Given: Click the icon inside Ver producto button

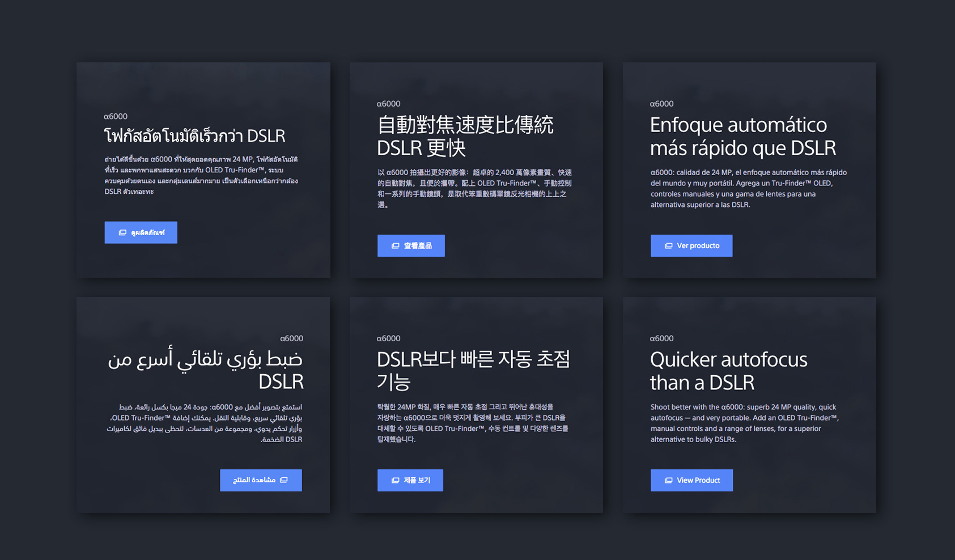Looking at the screenshot, I should 669,246.
